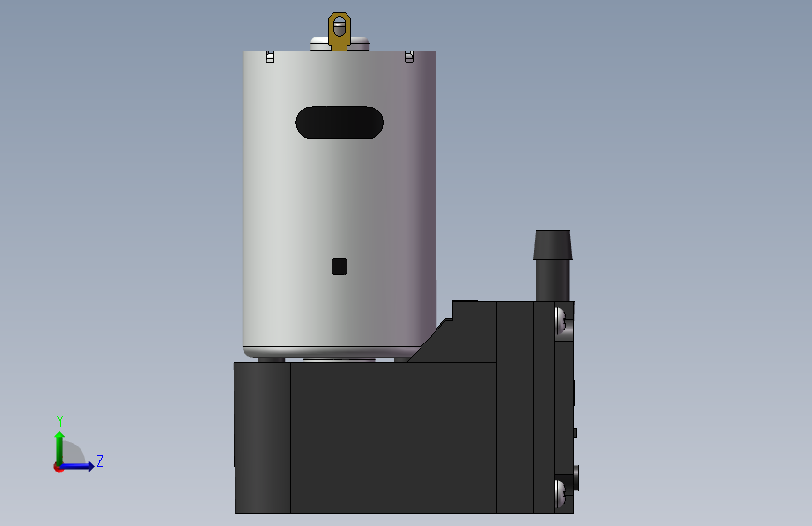812x526 pixels.
Task: Click the Z label on the triad
Action: coord(100,460)
